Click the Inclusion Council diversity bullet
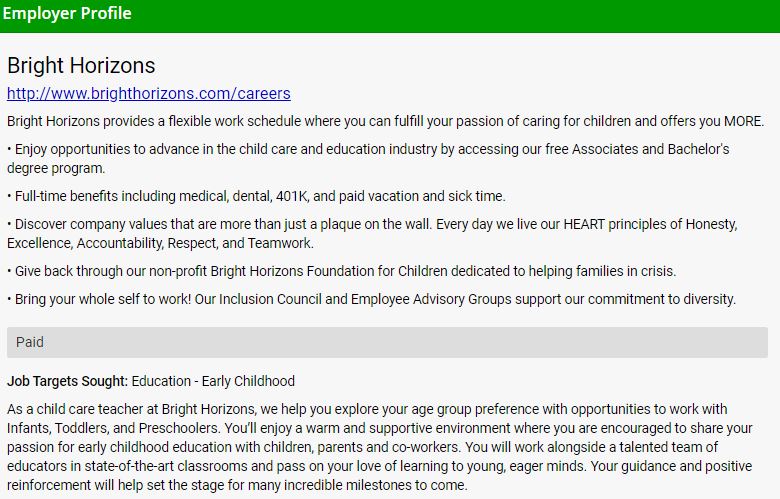780x499 pixels. (371, 299)
